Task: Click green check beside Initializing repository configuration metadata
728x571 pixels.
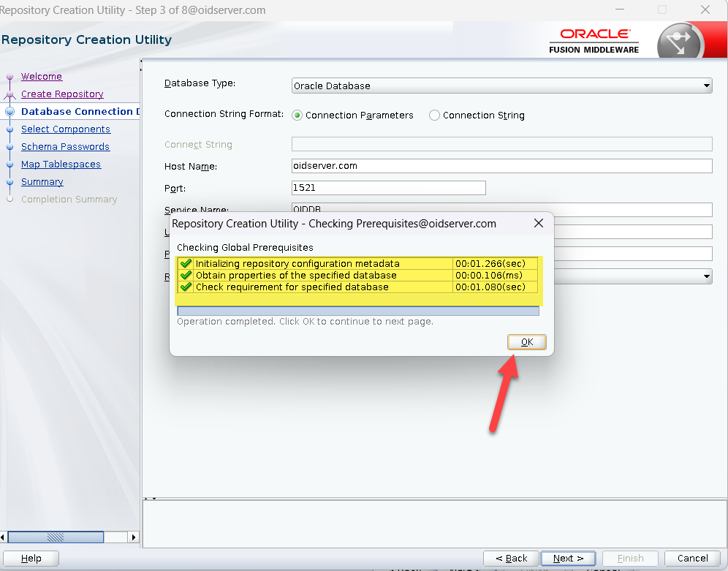Action: click(186, 264)
